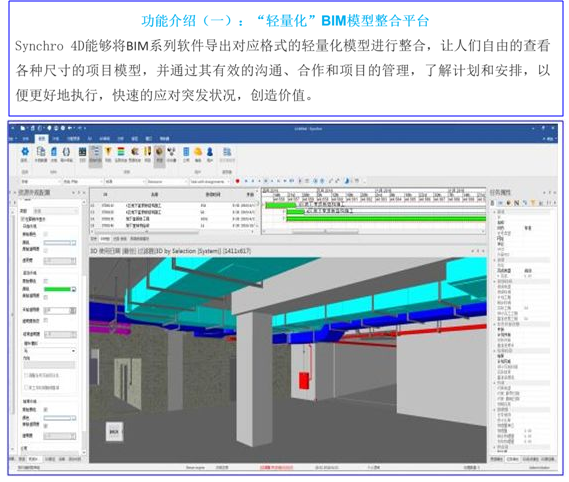This screenshot has height=482, width=569.
Task: Click the blue person icon in the ribbon
Action: (210, 152)
